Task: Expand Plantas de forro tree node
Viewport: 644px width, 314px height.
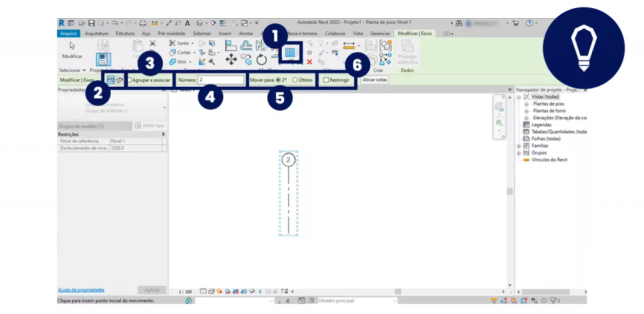Action: point(526,111)
